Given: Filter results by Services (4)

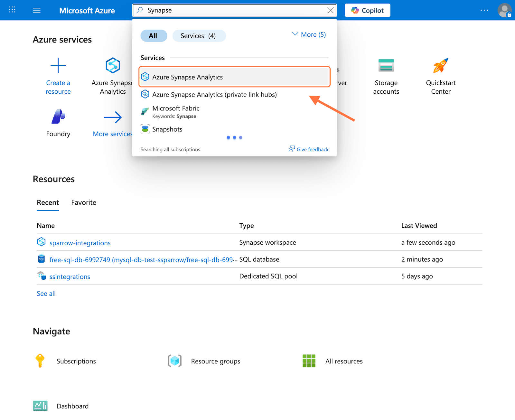Looking at the screenshot, I should coord(199,36).
